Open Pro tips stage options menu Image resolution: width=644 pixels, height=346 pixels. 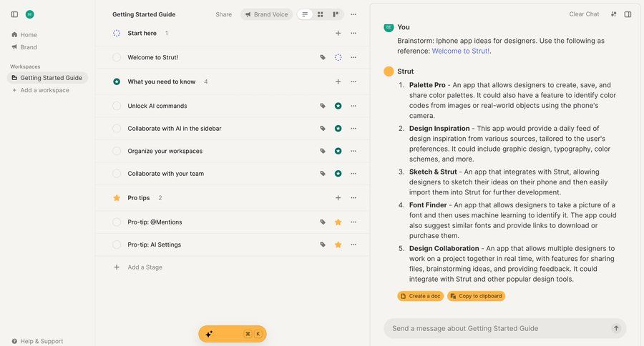point(353,198)
